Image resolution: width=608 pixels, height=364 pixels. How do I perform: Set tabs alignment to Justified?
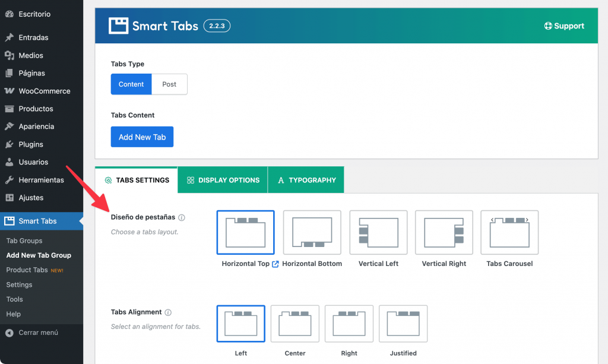pos(403,324)
